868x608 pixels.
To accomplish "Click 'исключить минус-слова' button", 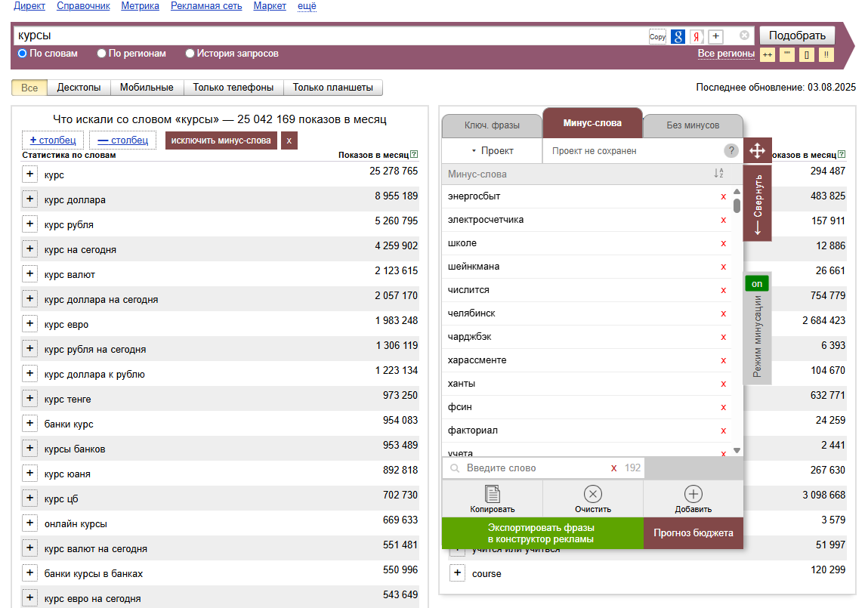I will coord(221,140).
